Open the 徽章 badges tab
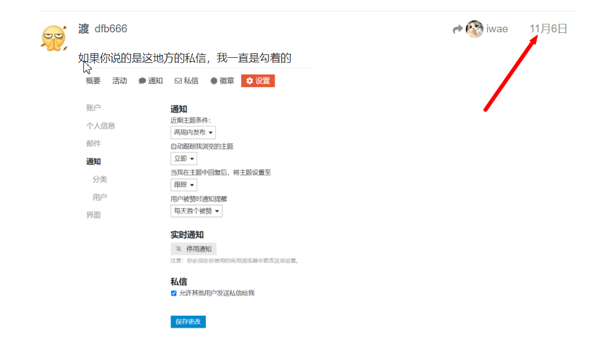The image size is (602, 364). (x=222, y=81)
